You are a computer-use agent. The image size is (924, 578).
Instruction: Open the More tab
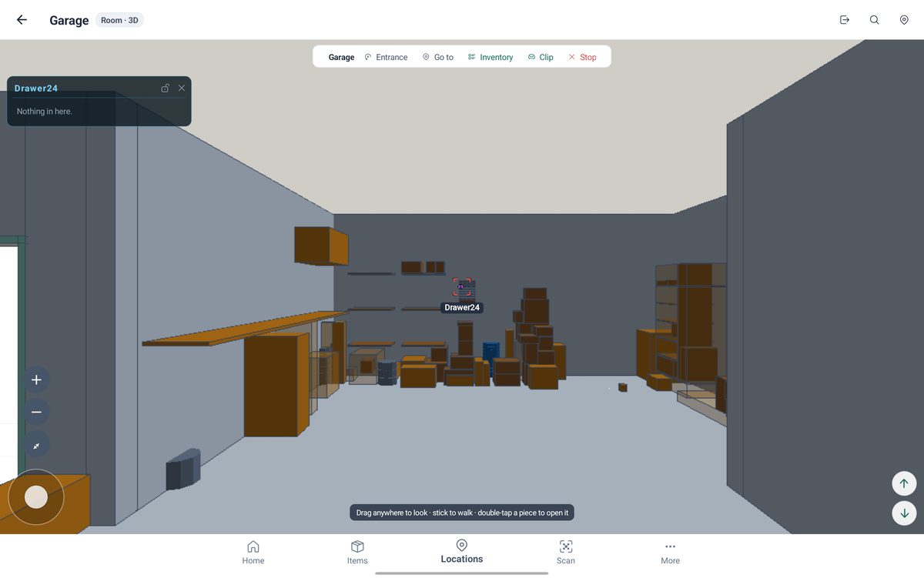point(670,552)
